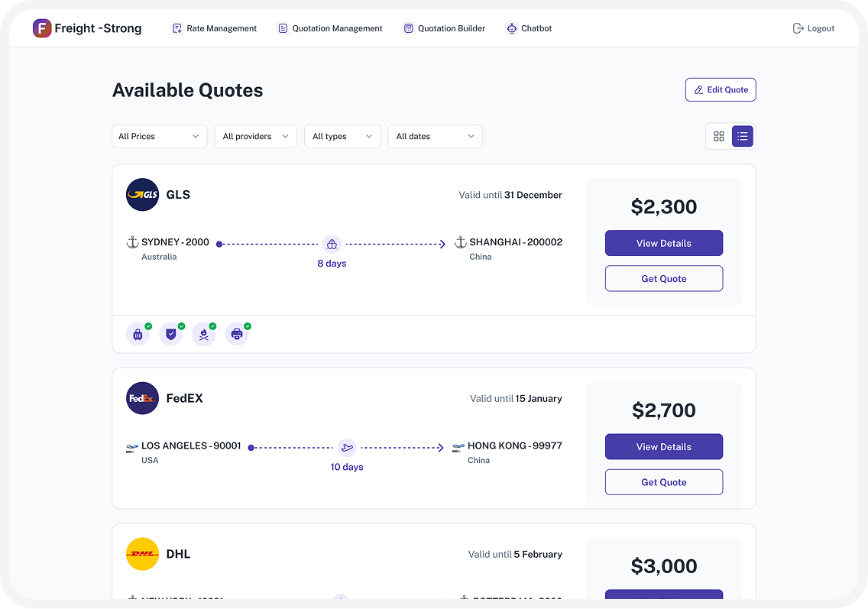Click the campfire hazard icon in GLS card
The width and height of the screenshot is (868, 609).
point(203,334)
